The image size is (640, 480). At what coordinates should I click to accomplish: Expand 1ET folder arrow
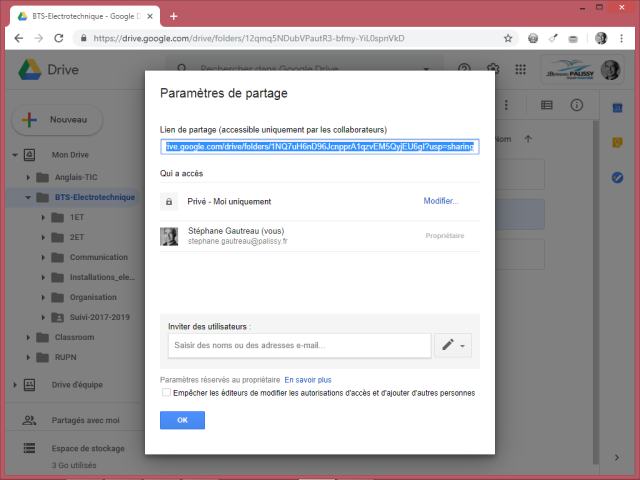(x=43, y=217)
